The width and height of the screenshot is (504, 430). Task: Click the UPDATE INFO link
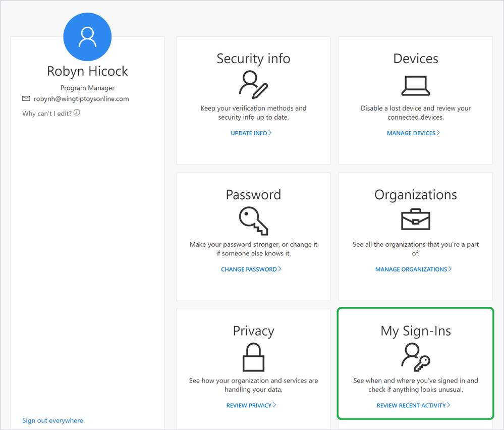249,133
